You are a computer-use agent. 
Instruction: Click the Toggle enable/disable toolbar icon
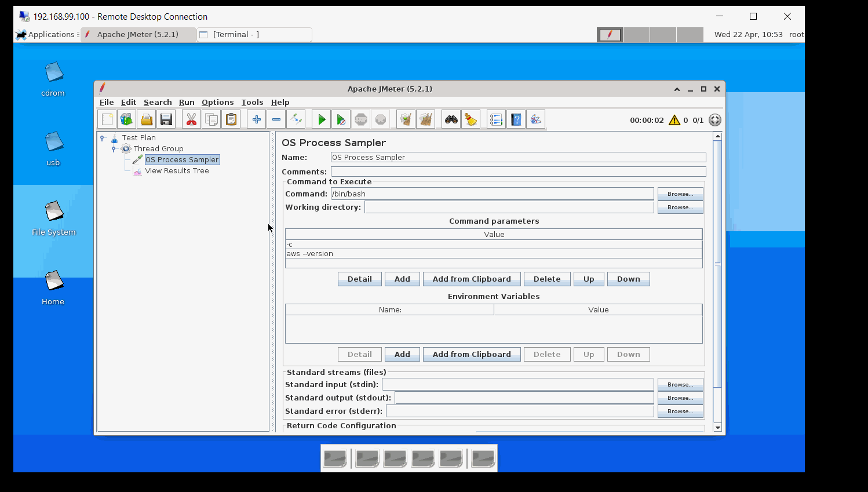pos(296,119)
